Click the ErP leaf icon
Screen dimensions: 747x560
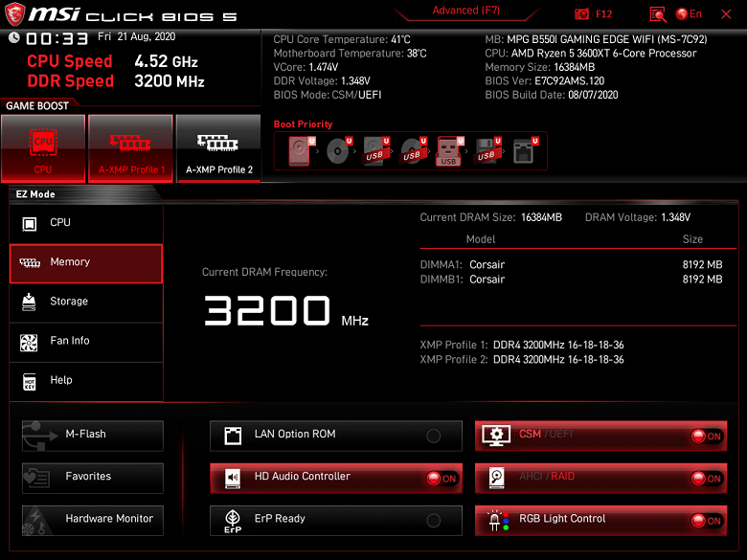[x=233, y=522]
